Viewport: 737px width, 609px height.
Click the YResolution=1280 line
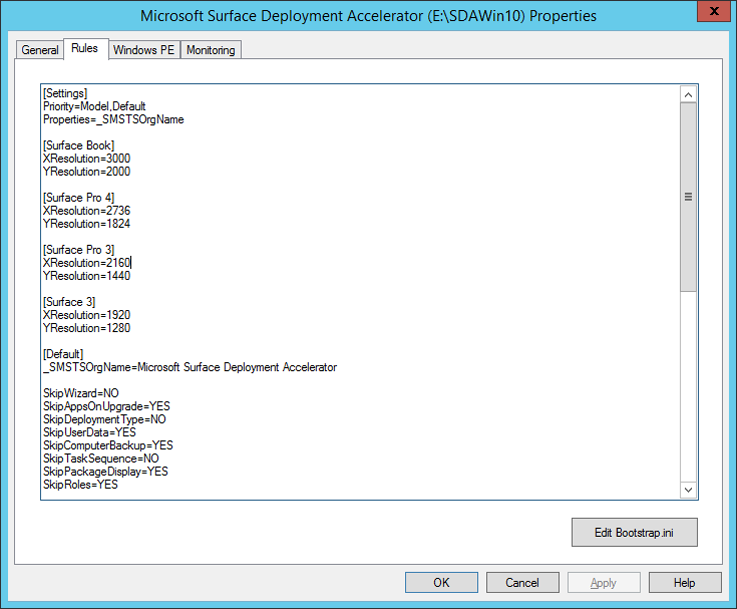86,328
